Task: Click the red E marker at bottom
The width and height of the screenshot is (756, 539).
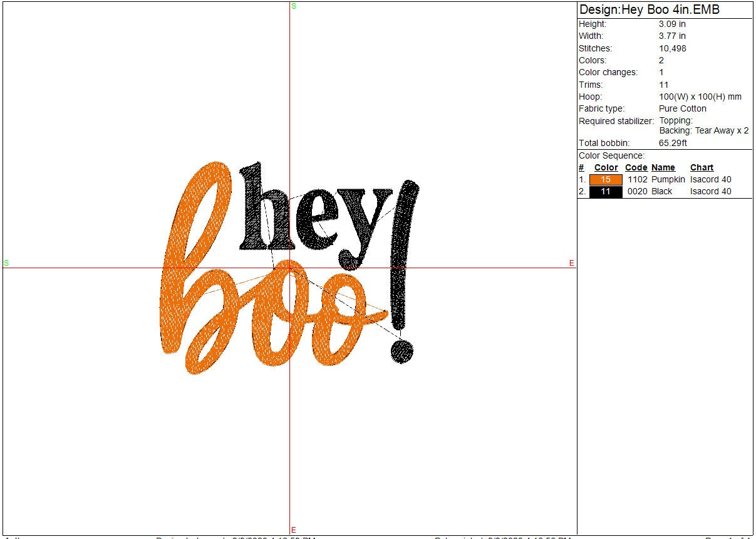Action: 294,530
